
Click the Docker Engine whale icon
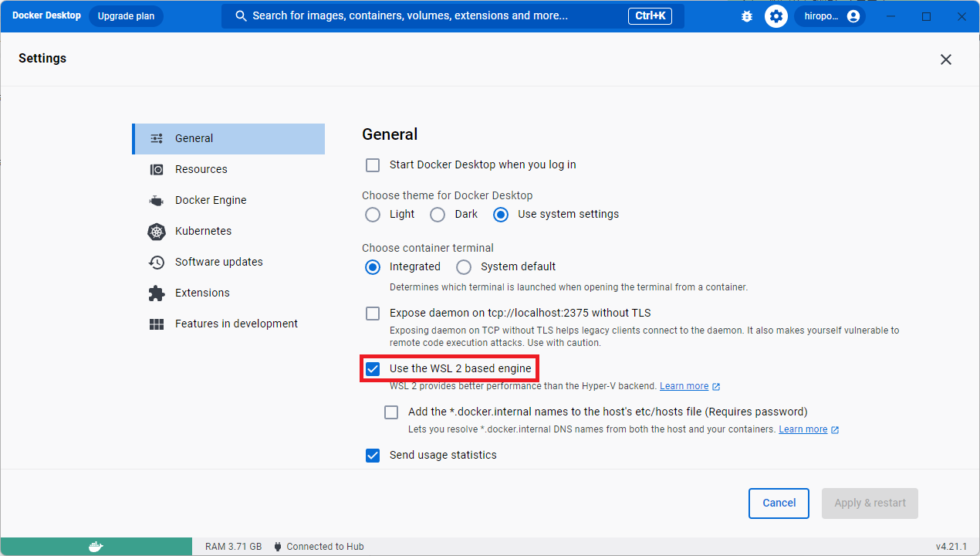tap(157, 201)
